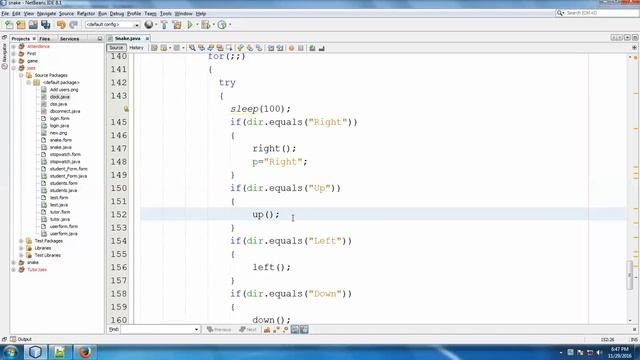Click the volume icon in system tray
This screenshot has height=360, width=640.
click(599, 353)
